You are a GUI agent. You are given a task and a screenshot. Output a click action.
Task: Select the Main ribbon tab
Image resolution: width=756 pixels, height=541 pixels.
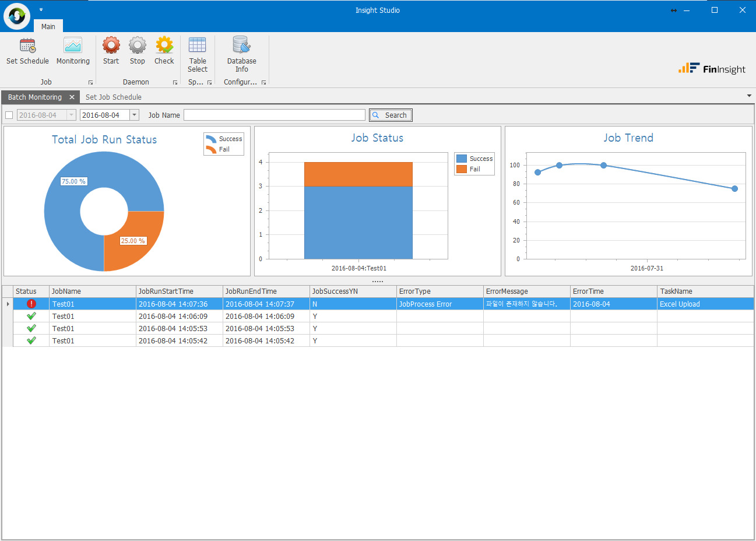pyautogui.click(x=48, y=26)
